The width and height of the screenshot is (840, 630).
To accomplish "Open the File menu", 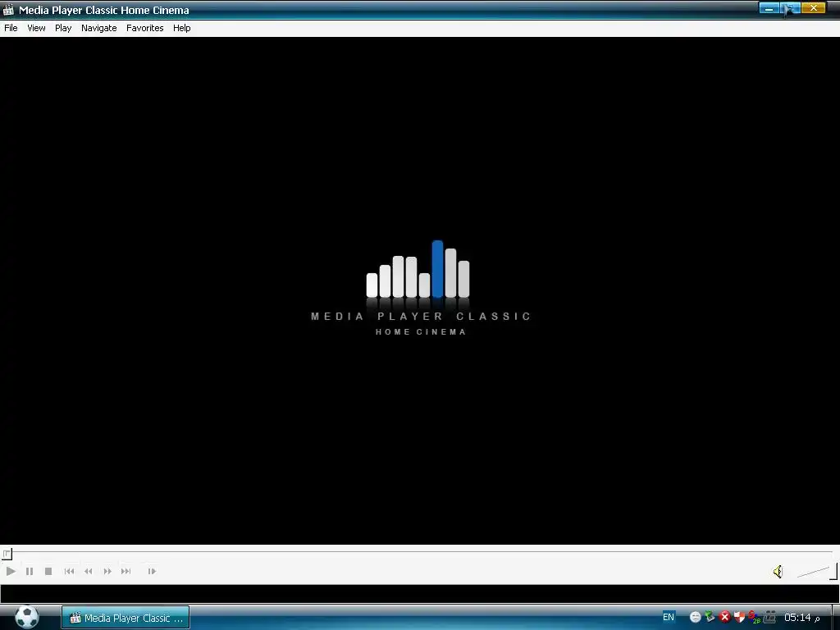I will pos(11,28).
